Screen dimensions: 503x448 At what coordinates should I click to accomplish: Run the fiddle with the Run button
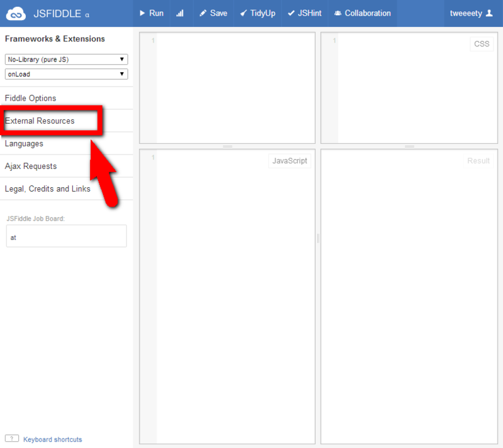click(x=152, y=13)
